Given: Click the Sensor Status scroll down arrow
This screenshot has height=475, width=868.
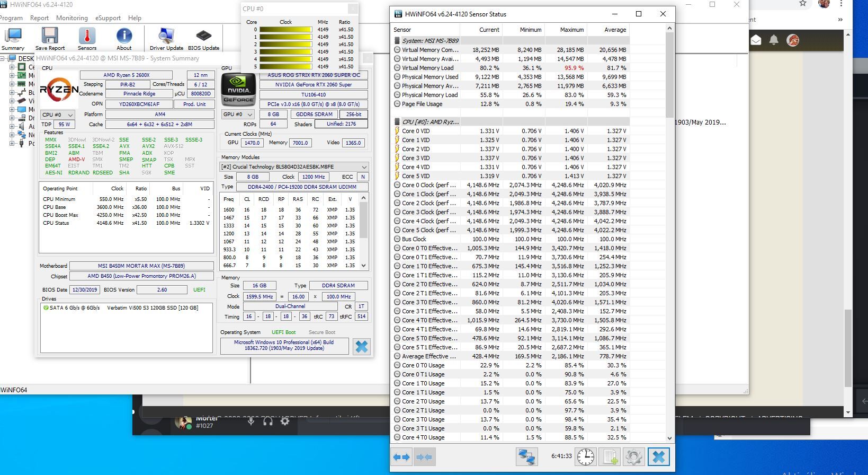Looking at the screenshot, I should coord(669,438).
